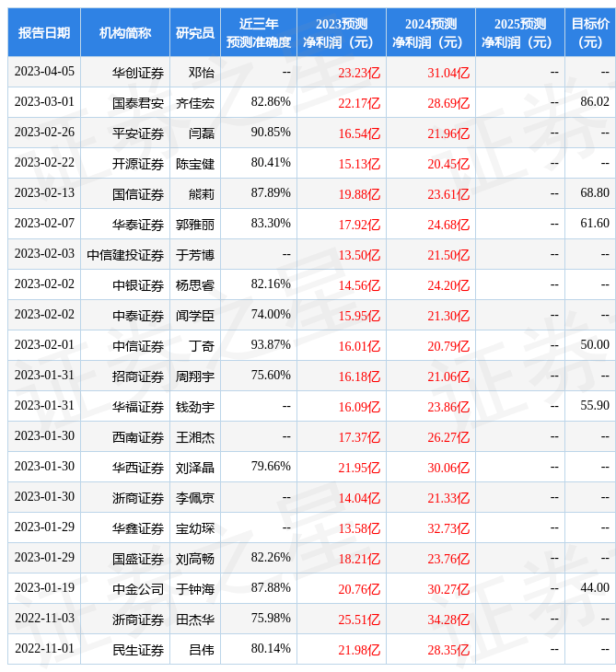
Task: Select researcher 周翔宇
Action: [195, 377]
